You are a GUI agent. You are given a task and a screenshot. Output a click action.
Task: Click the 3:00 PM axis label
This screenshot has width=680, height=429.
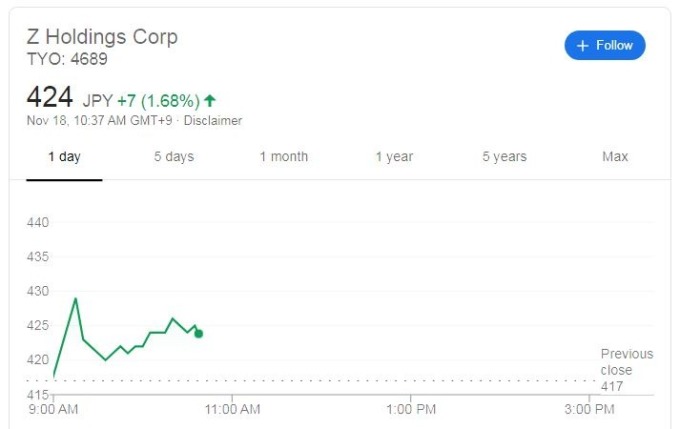click(589, 409)
